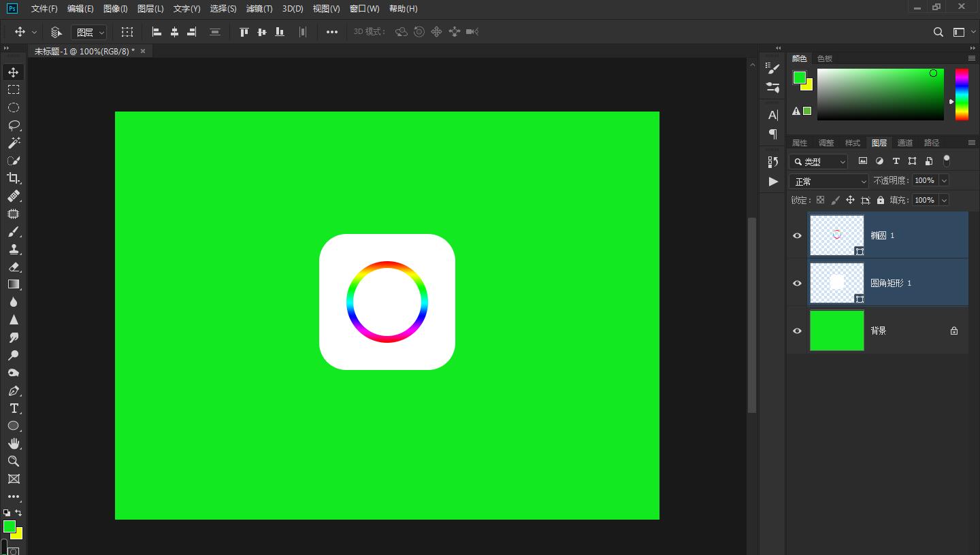Select the Horizontal Type tool
This screenshot has width=980, height=555.
pyautogui.click(x=13, y=408)
